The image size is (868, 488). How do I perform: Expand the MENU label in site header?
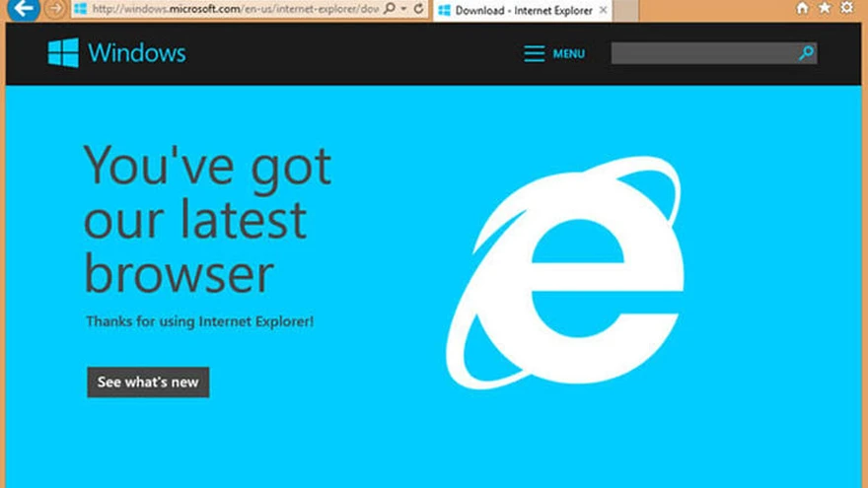(x=568, y=54)
